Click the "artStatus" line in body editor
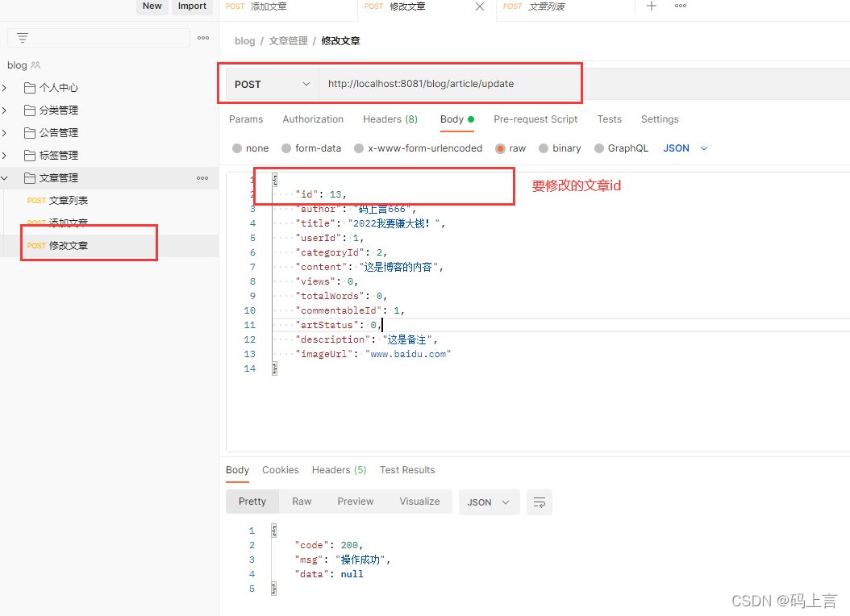This screenshot has height=616, width=850. [338, 325]
